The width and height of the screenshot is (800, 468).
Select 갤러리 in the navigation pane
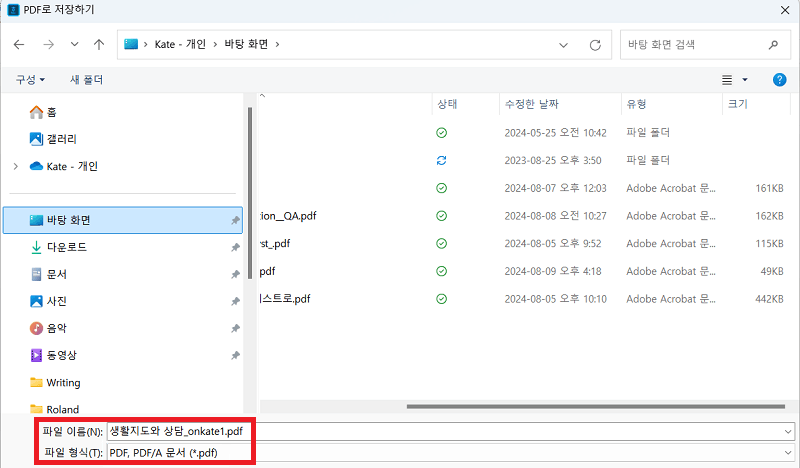[x=53, y=139]
